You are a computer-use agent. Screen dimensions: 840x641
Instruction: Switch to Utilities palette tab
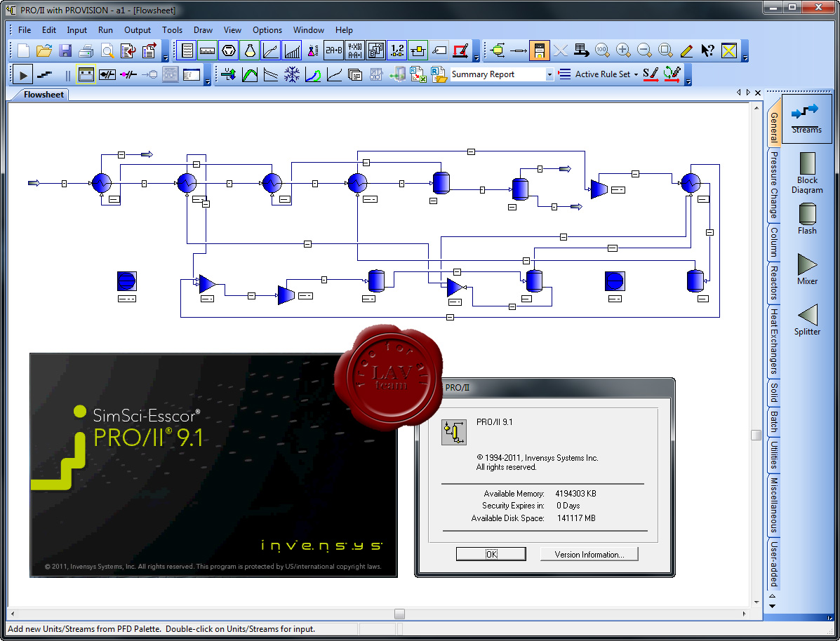coord(773,454)
